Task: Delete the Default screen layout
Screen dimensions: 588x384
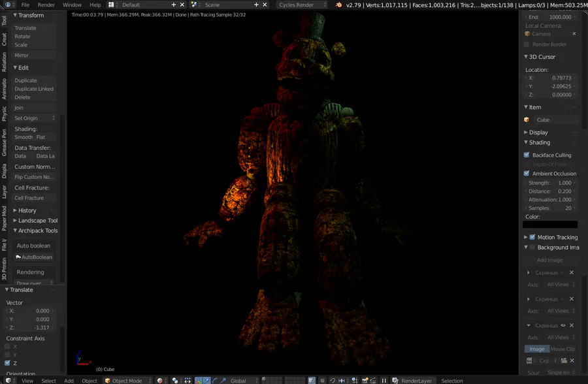Action: (182, 5)
